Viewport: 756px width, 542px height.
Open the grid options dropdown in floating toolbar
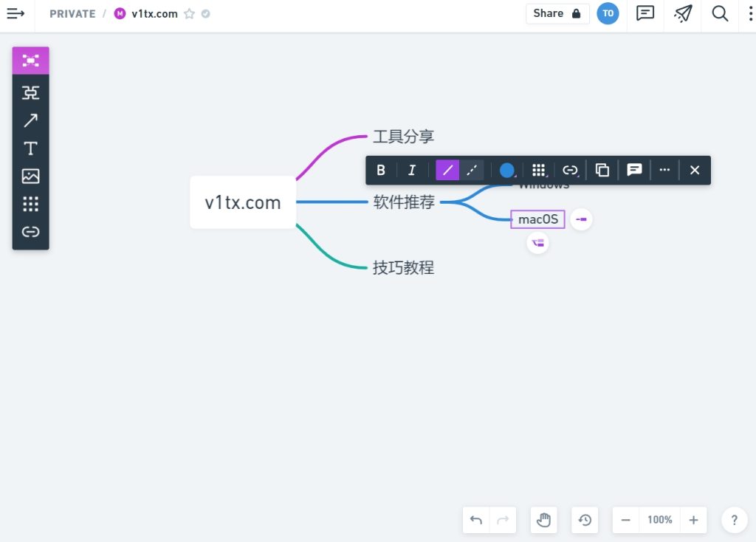click(539, 171)
